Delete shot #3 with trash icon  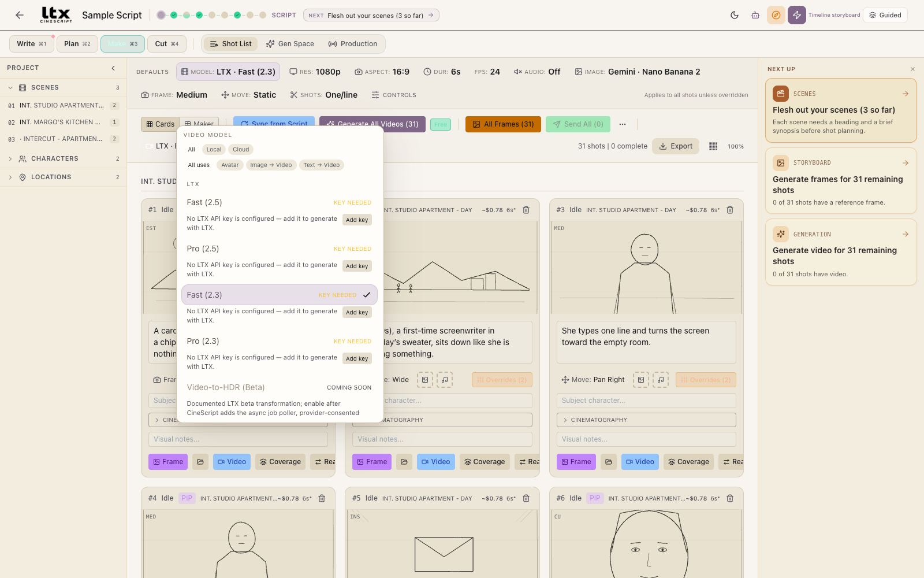730,210
